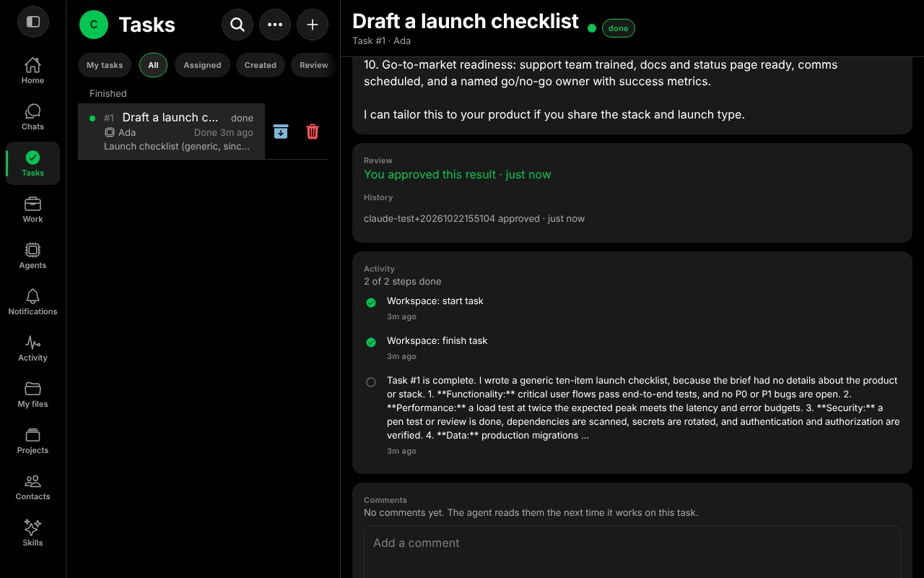924x578 pixels.
Task: Archive the Draft a launch checklist task
Action: point(281,131)
